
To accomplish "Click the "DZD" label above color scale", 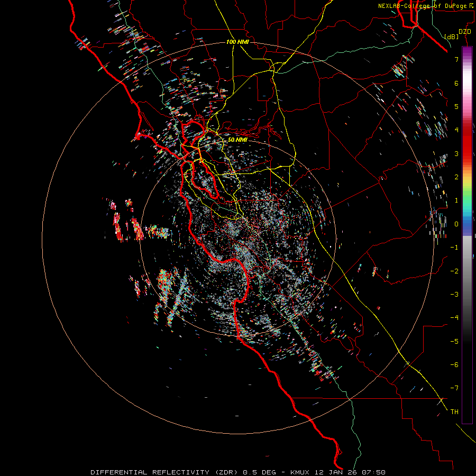I will tap(465, 32).
